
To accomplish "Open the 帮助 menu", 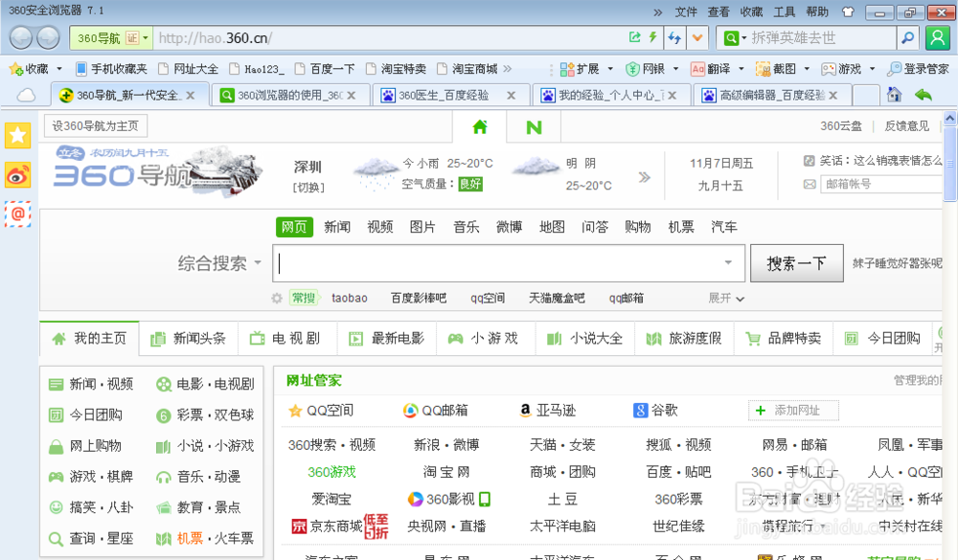I will coord(817,11).
